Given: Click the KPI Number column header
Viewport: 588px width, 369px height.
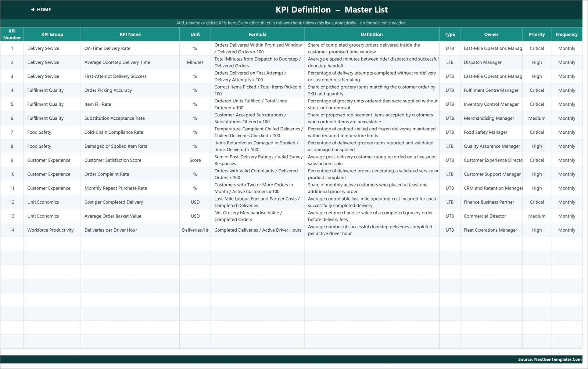Looking at the screenshot, I should 12,34.
